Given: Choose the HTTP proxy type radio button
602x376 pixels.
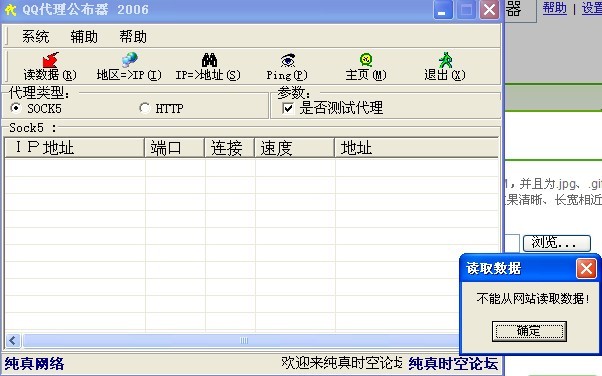Looking at the screenshot, I should tap(144, 108).
